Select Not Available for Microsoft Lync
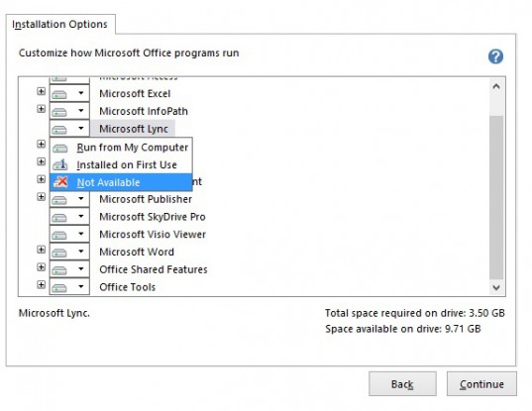This screenshot has height=411, width=532. (121, 182)
